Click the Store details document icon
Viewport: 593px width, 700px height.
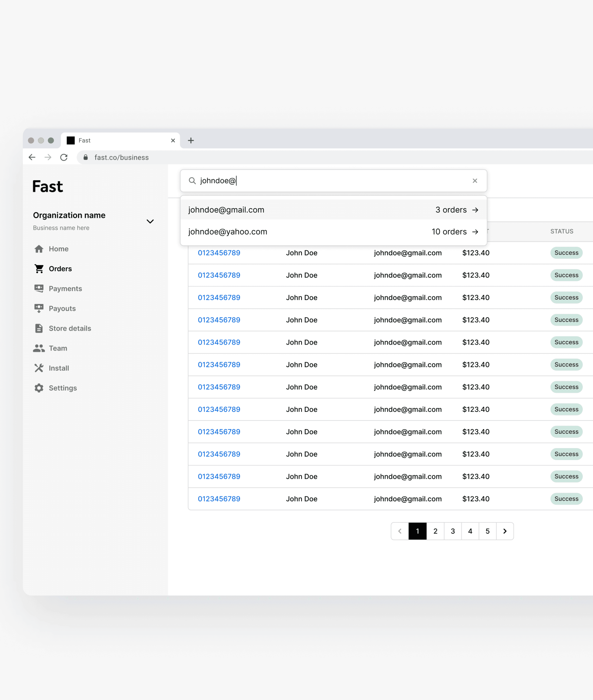coord(39,328)
